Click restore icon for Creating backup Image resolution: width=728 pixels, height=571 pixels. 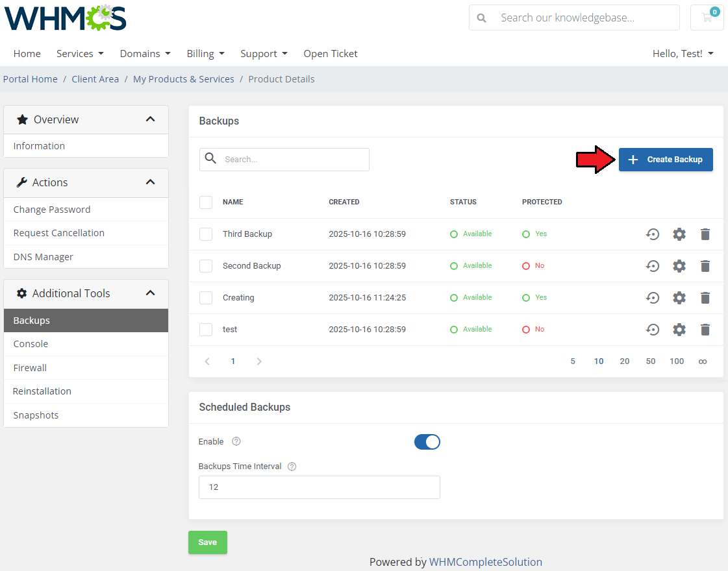653,298
